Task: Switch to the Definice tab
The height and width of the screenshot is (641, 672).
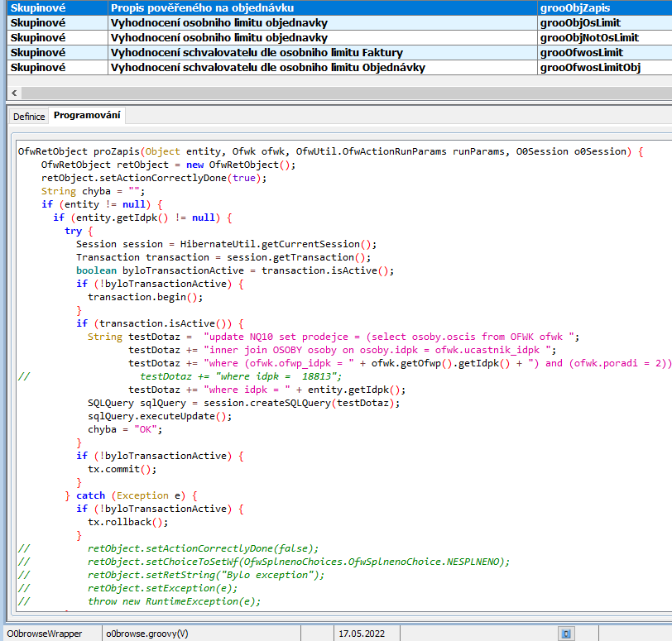Action: tap(29, 116)
